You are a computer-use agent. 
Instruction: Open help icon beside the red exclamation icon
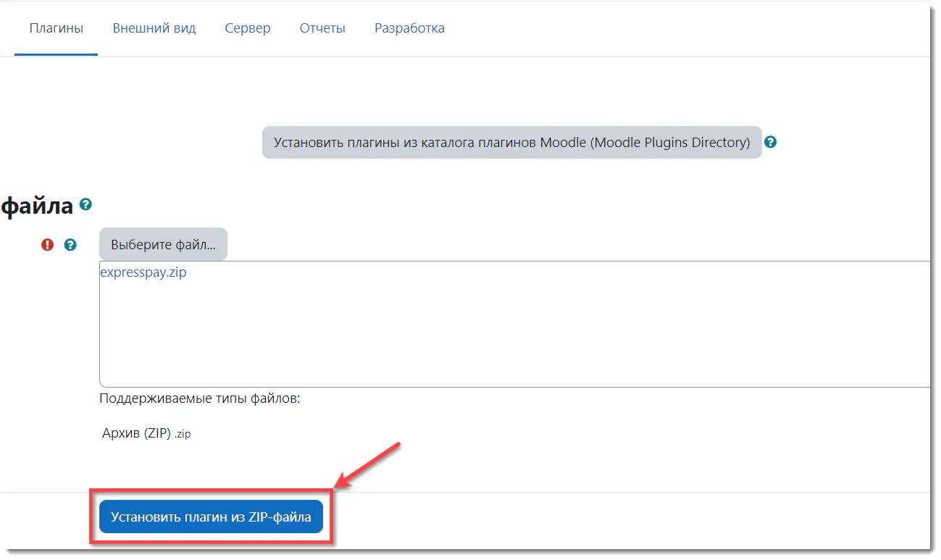point(70,245)
